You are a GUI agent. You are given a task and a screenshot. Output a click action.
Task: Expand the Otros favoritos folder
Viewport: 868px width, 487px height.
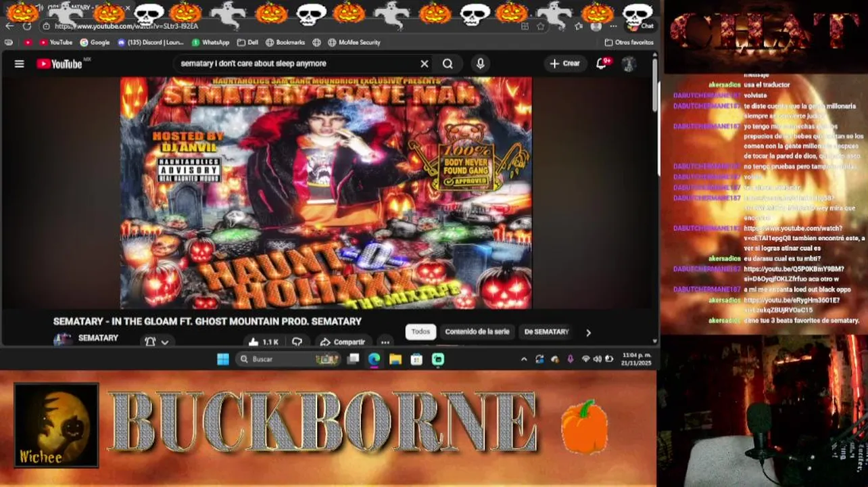629,42
